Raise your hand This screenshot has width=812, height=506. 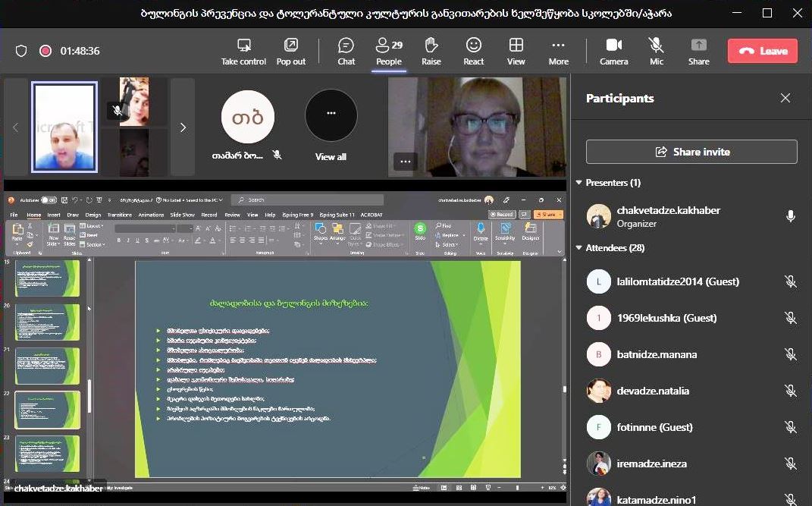click(431, 52)
